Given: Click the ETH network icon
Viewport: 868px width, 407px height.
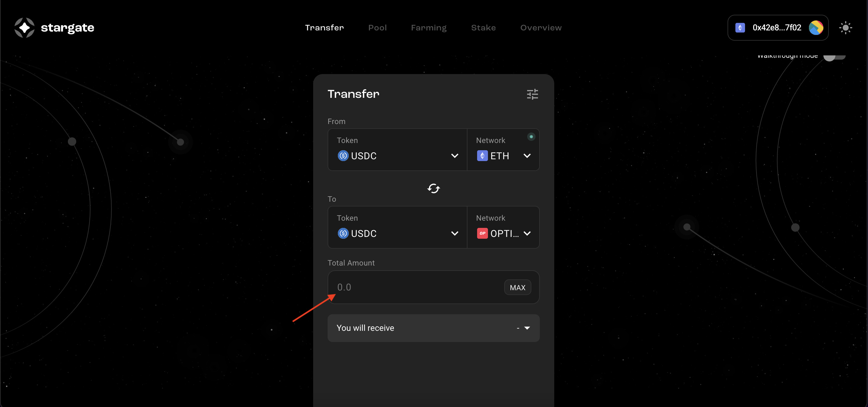Looking at the screenshot, I should 482,155.
